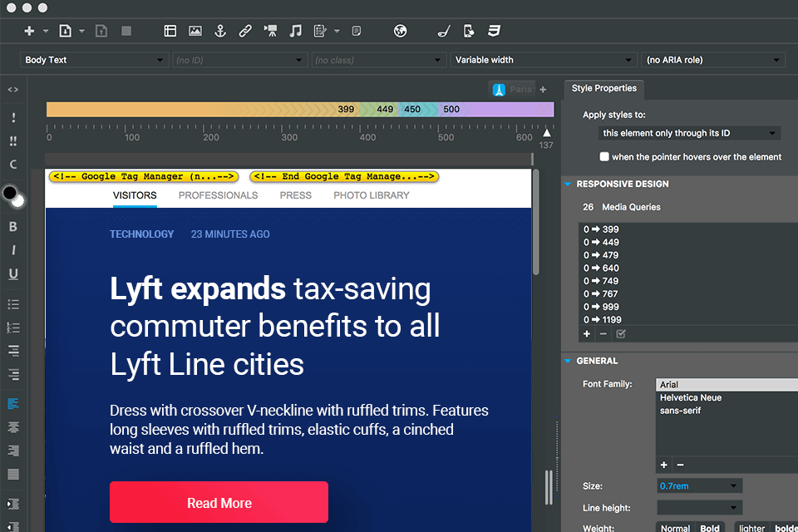Image resolution: width=798 pixels, height=532 pixels.
Task: Justify text using the full-justify icon
Action: click(x=13, y=474)
